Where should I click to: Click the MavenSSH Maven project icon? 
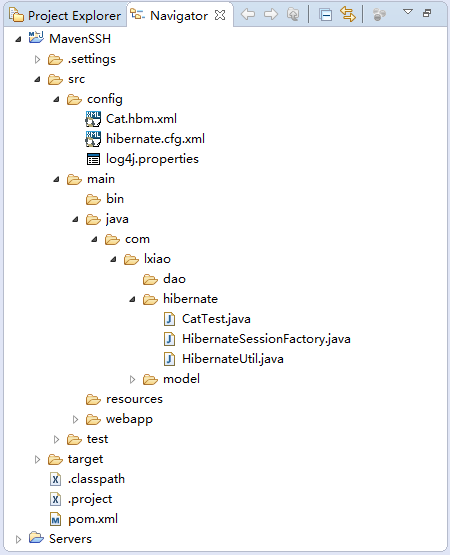pos(36,38)
